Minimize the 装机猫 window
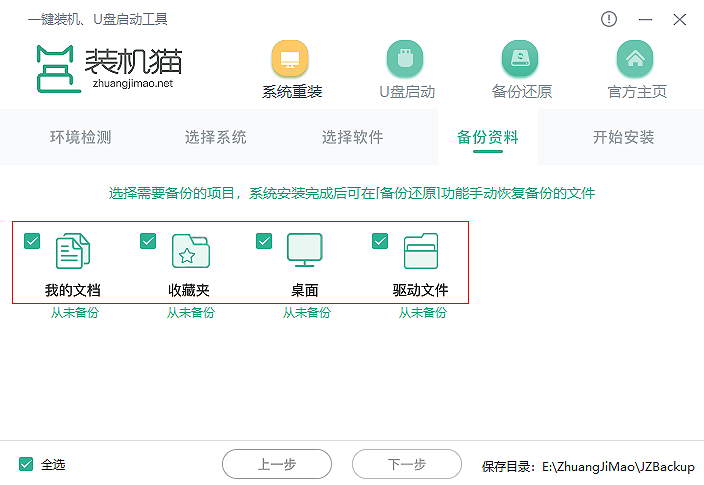Screen dimensions: 704x485 (645, 19)
